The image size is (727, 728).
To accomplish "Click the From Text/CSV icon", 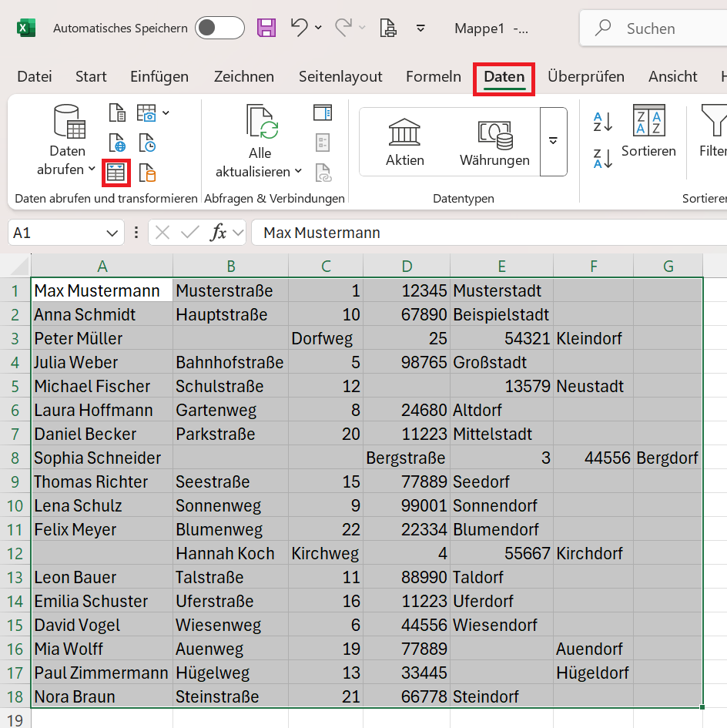I will coord(117,113).
